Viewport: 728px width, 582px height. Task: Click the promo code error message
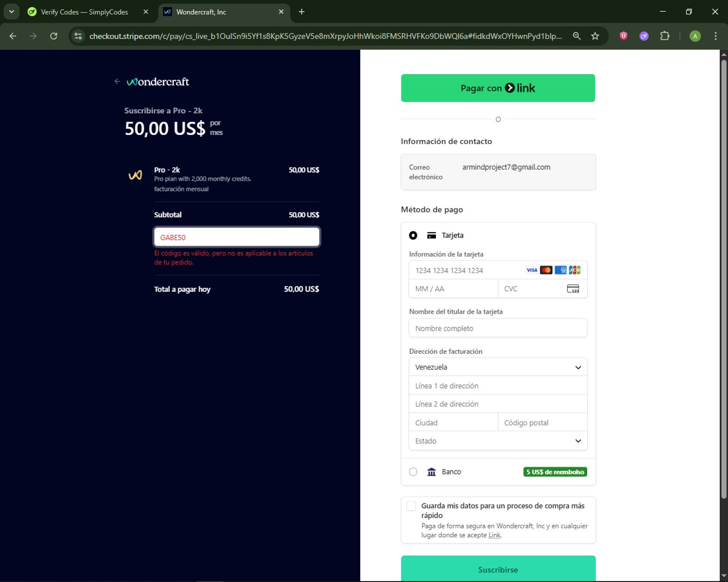[x=233, y=258]
